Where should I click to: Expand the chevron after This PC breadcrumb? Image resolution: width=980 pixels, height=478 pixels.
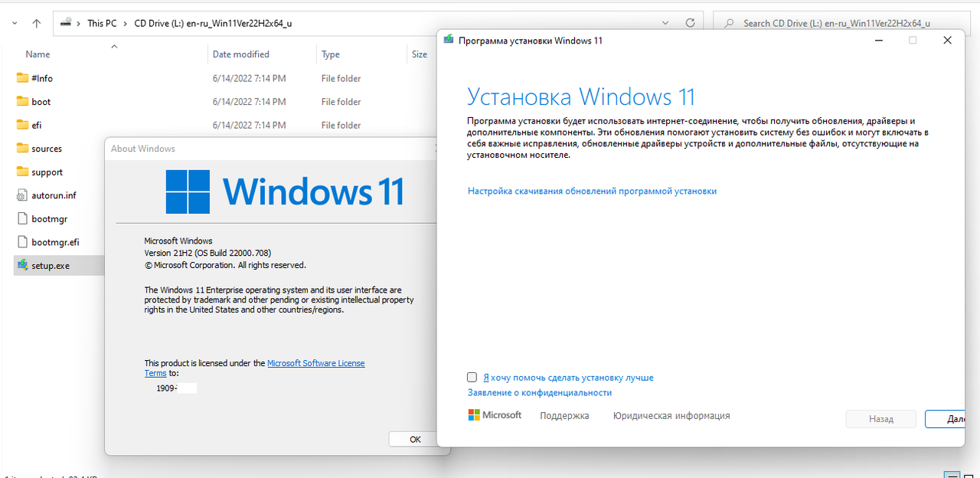point(125,23)
